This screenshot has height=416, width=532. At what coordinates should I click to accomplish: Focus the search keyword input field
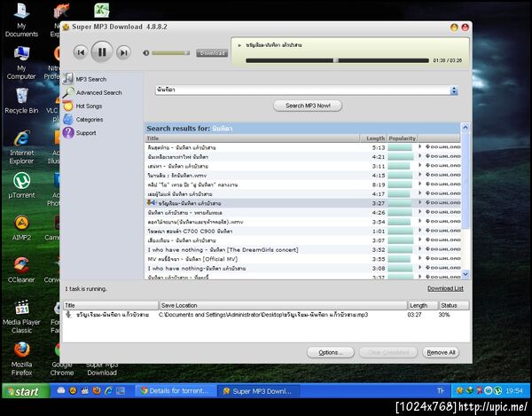click(302, 90)
